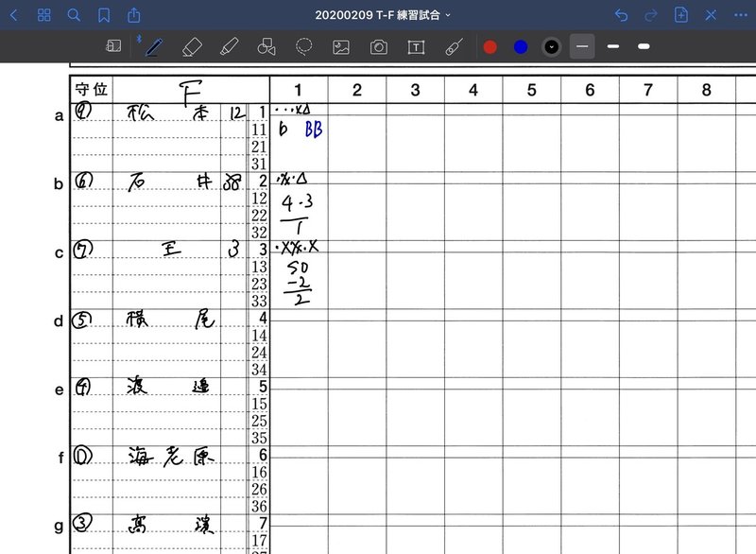The image size is (756, 554).
Task: Click the inning 7 column header
Action: (648, 90)
